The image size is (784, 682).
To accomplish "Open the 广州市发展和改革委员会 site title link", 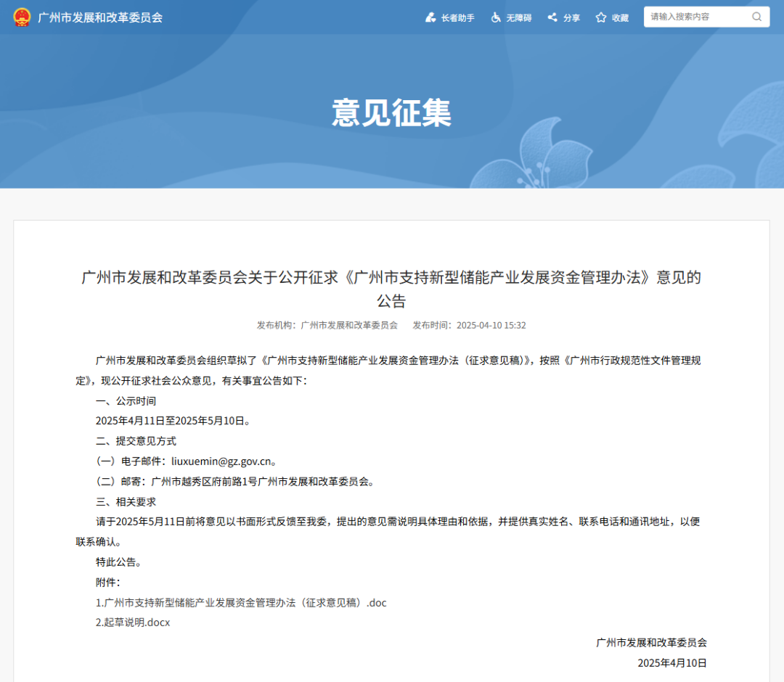I will click(x=100, y=17).
